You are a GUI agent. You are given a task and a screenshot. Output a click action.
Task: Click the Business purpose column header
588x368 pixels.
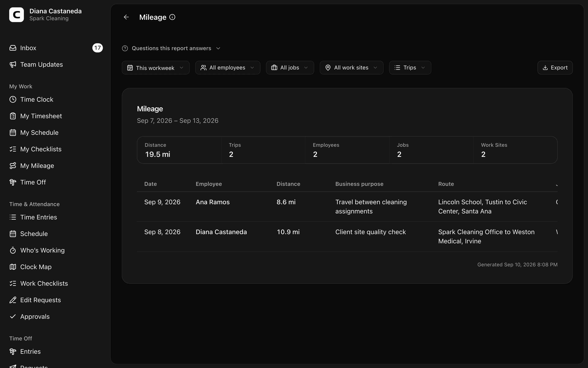pyautogui.click(x=359, y=184)
